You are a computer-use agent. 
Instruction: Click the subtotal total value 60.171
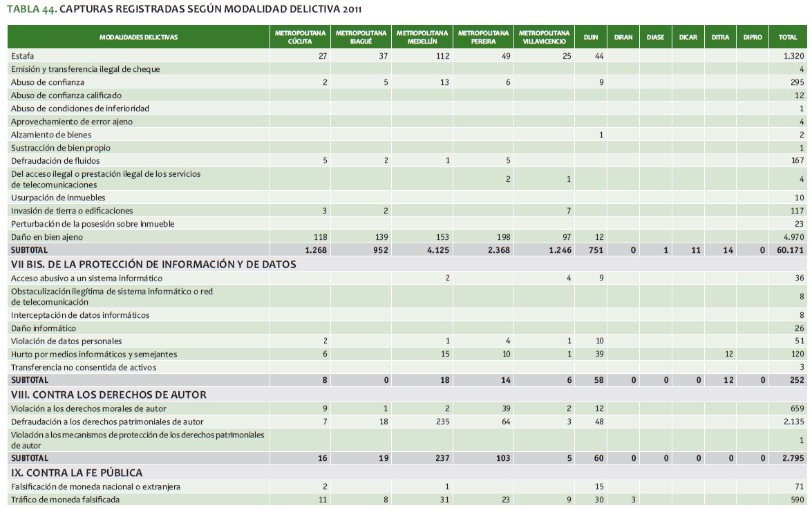(x=791, y=250)
